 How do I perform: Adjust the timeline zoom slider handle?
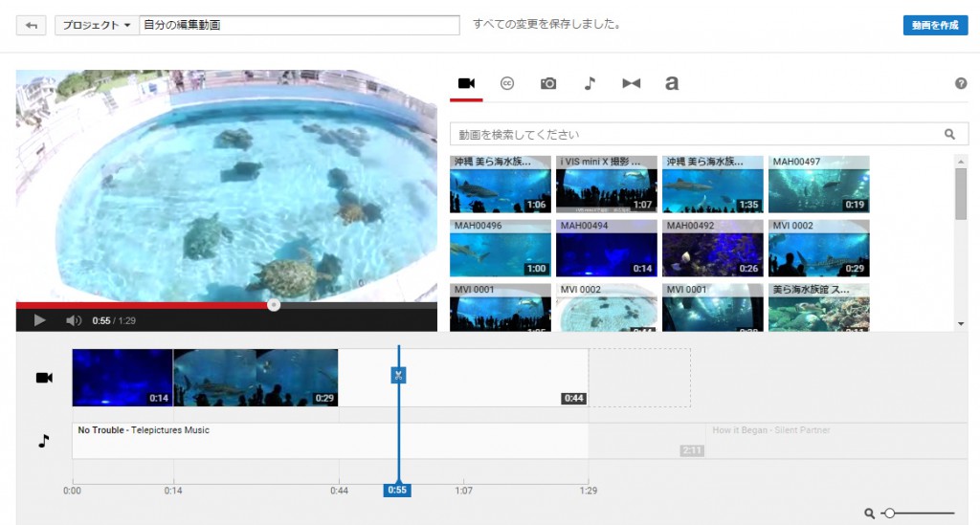point(889,514)
